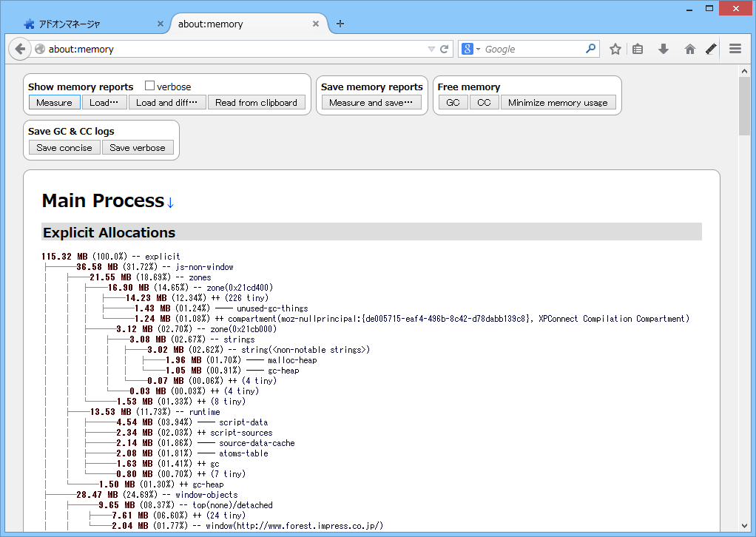The width and height of the screenshot is (756, 537).
Task: Bookmark this page with star icon
Action: pos(615,49)
